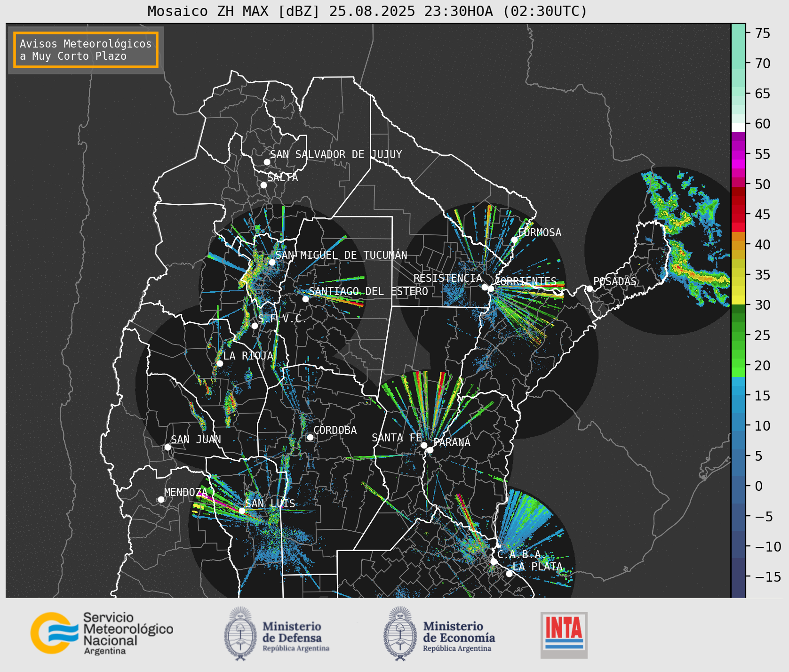Click the MENDOZA label text
789x672 pixels.
click(185, 492)
